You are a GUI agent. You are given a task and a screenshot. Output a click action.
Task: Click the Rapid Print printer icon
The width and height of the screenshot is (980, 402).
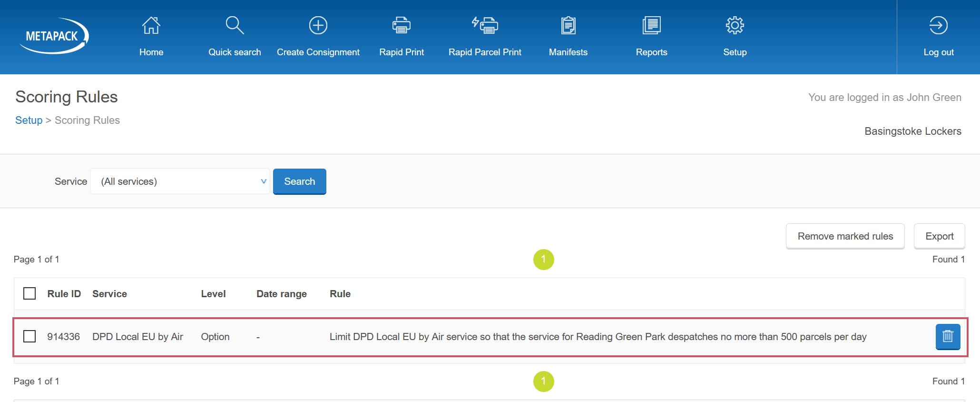click(x=402, y=25)
